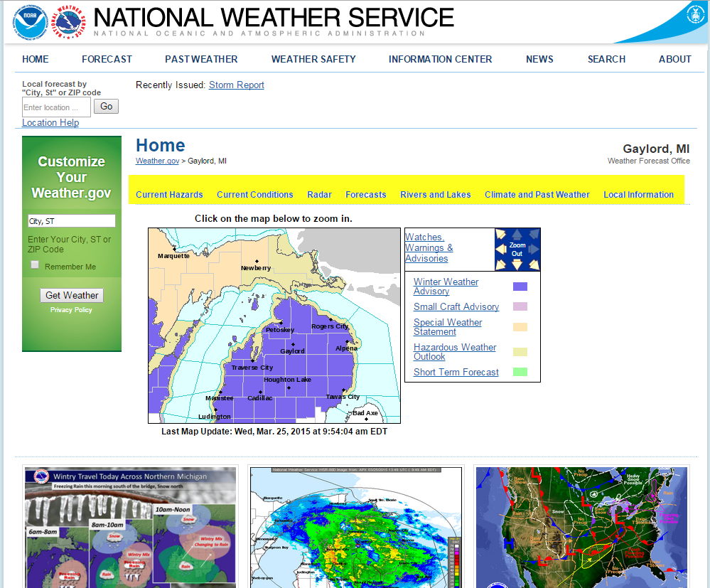This screenshot has height=588, width=710.
Task: Expand the Forecasts dropdown
Action: coord(366,194)
